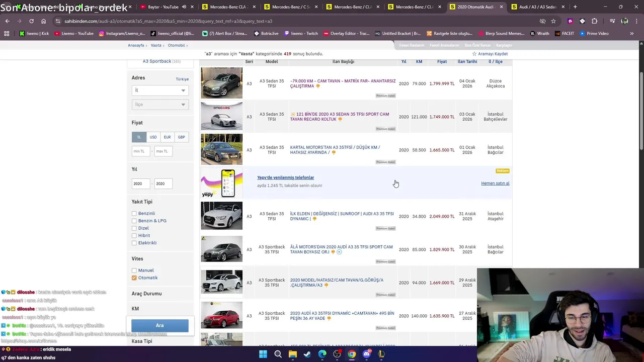
Task: Open the Favori İlanlarım menu
Action: click(412, 45)
